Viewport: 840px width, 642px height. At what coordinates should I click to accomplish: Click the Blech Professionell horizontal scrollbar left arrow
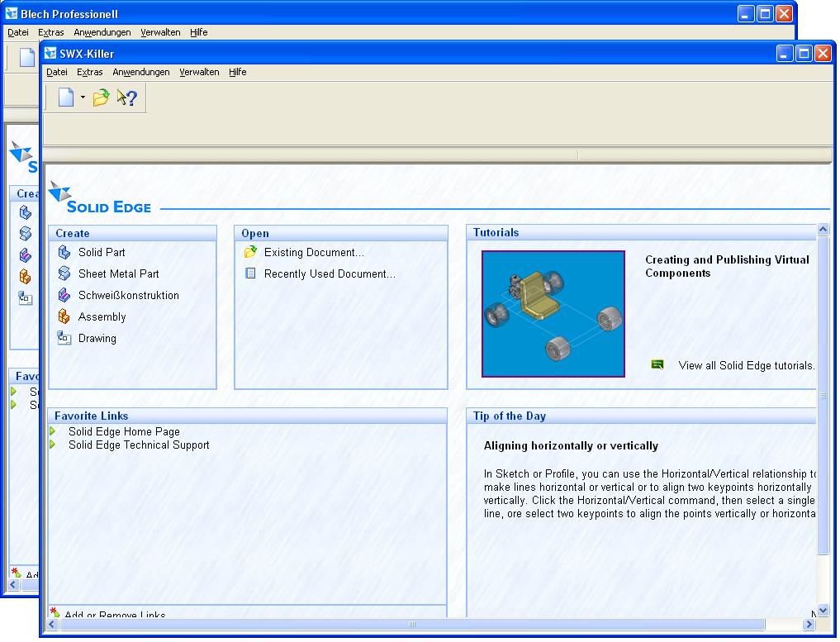pos(13,585)
